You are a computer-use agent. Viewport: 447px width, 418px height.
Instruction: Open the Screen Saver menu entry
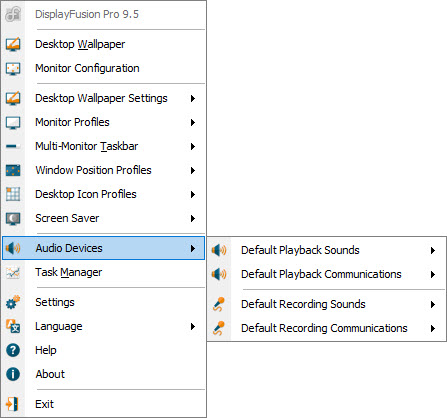pyautogui.click(x=104, y=218)
